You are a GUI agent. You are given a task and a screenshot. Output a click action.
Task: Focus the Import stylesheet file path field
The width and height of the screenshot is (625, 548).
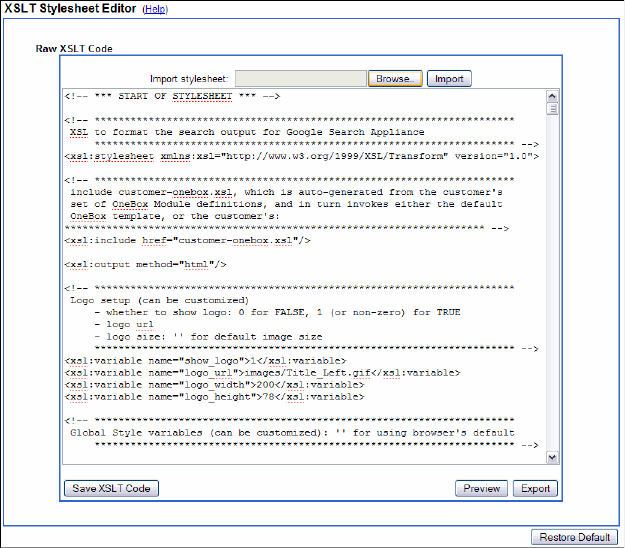pyautogui.click(x=301, y=79)
